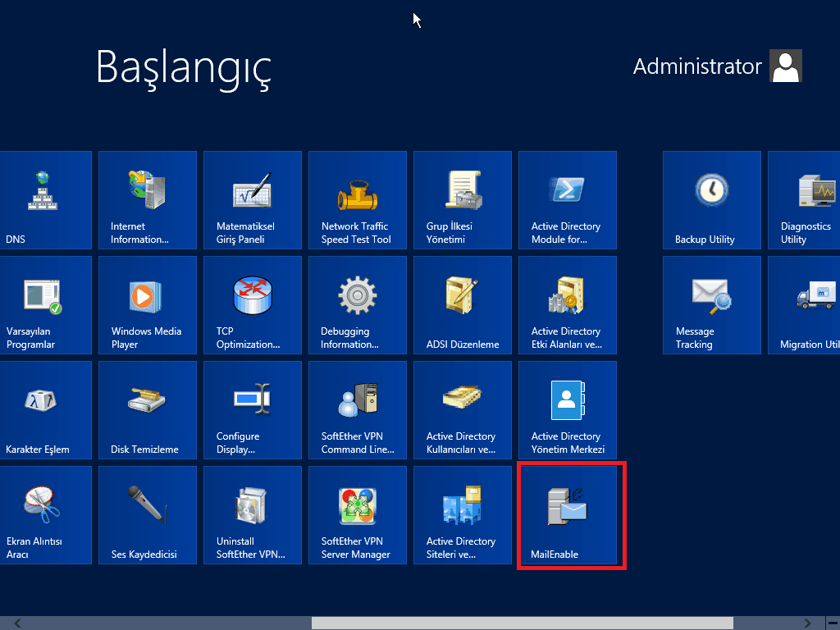This screenshot has width=840, height=630.
Task: Open TCP Optimization tile
Action: pyautogui.click(x=253, y=305)
